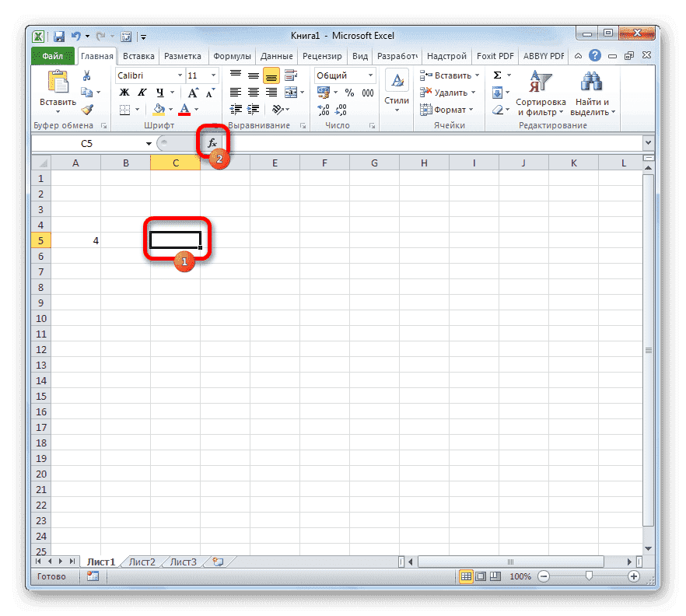This screenshot has height=616, width=686.
Task: Click the Insert Function (fx) icon
Action: tap(210, 143)
